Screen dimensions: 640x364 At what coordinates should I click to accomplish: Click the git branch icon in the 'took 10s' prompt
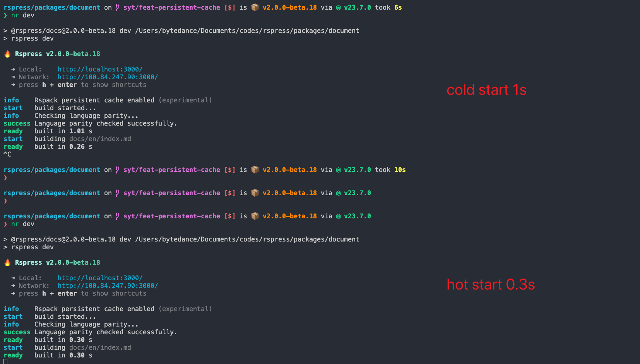(x=117, y=170)
